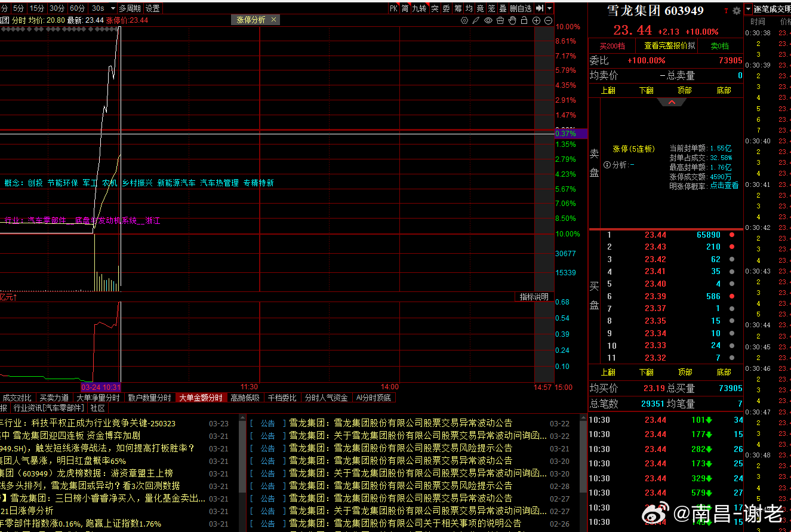Open the 逐笔成交明细 panel dropdown arrow
791x532 pixels.
[749, 9]
